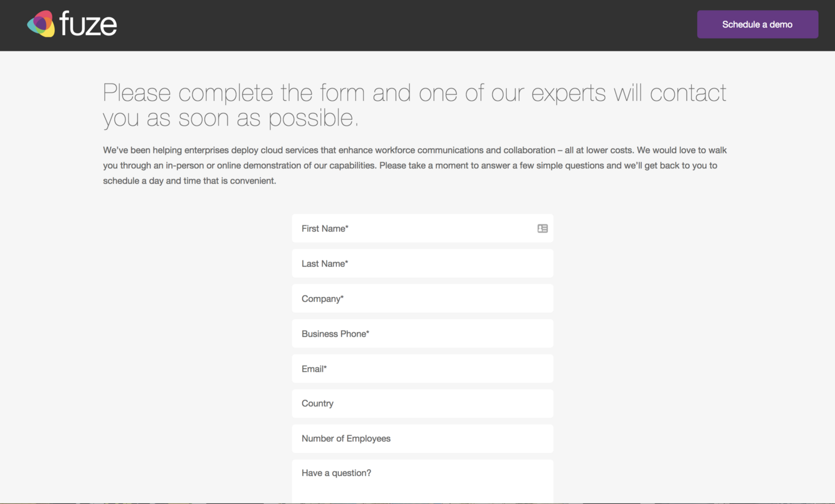Screen dimensions: 835x504
Task: Click the "fuze" wordmark in header
Action: tap(88, 24)
